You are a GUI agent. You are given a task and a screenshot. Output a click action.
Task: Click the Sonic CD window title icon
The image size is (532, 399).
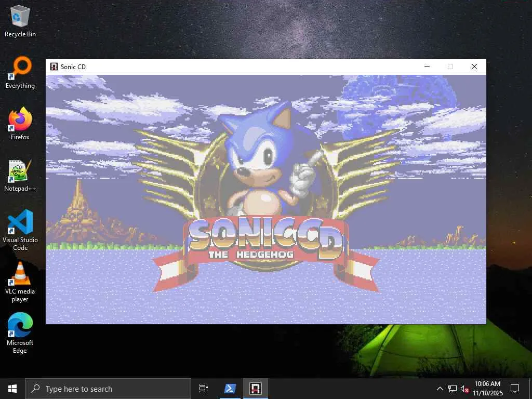[54, 67]
